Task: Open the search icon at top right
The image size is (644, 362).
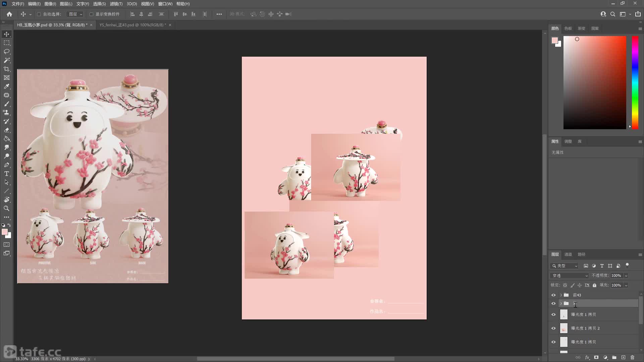Action: tap(613, 14)
